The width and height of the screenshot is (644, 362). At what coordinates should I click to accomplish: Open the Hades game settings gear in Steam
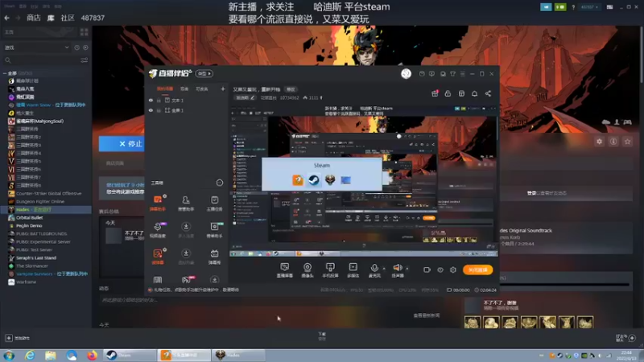(599, 142)
